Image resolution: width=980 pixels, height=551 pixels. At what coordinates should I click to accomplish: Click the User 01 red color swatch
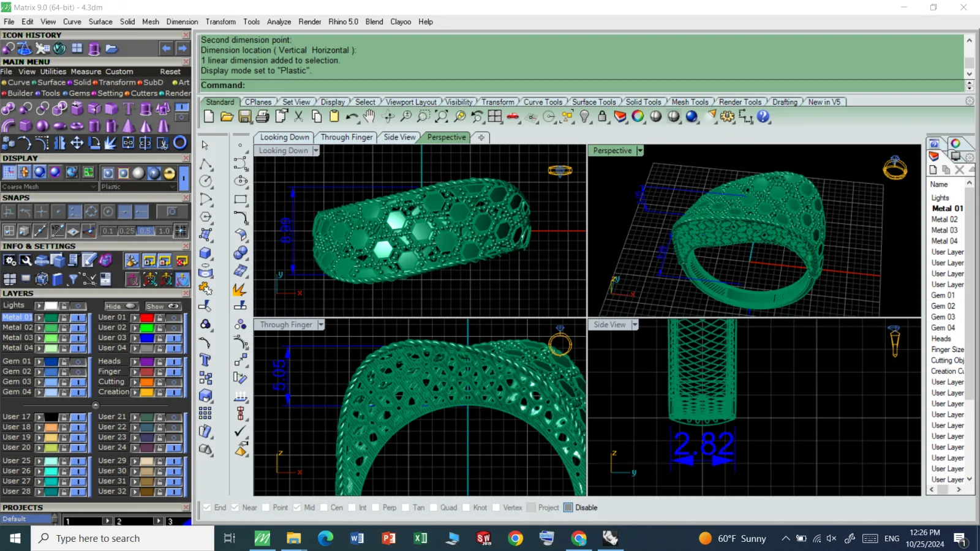146,318
